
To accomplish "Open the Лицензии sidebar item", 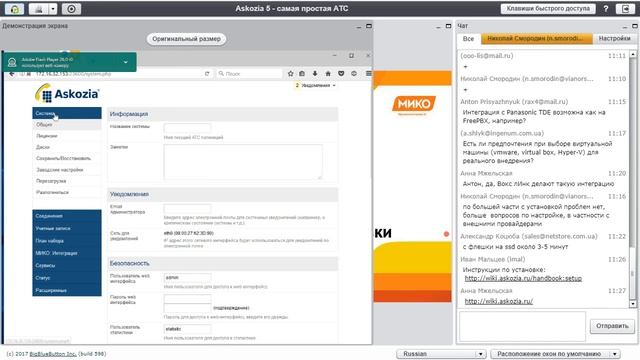I will (67, 136).
